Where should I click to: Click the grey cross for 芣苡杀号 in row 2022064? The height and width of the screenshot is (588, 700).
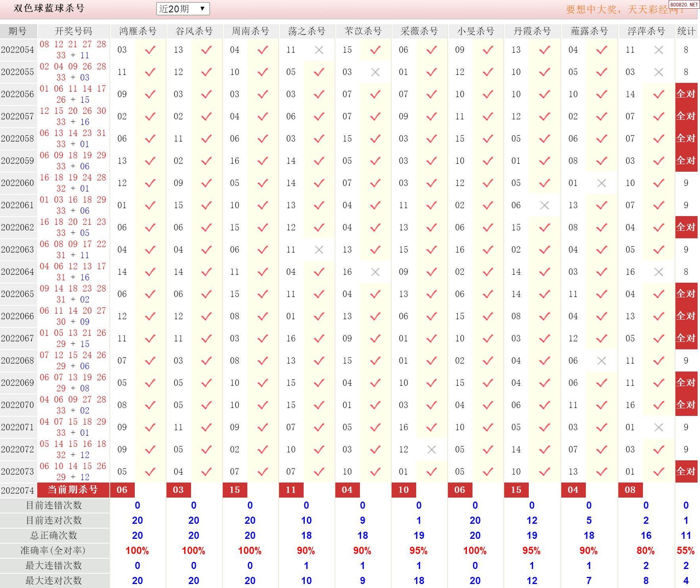click(x=375, y=272)
